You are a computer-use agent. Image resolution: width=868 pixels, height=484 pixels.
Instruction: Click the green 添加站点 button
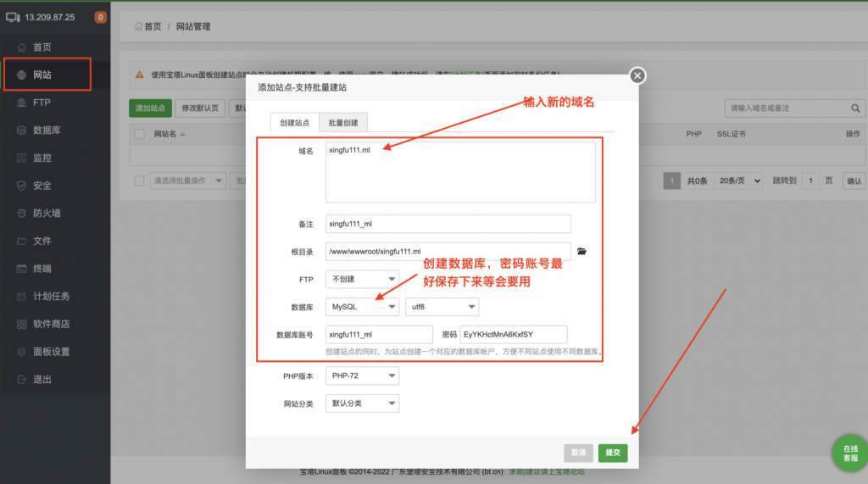click(151, 108)
